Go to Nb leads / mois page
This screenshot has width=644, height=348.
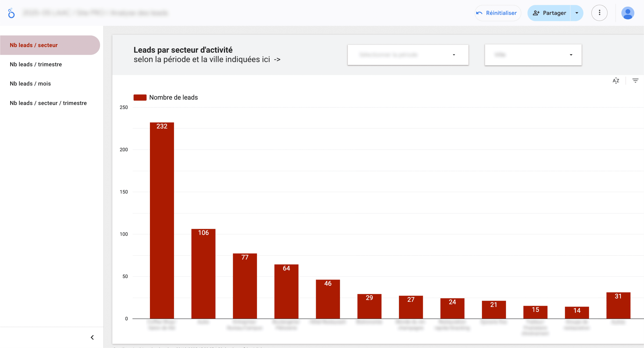(30, 84)
